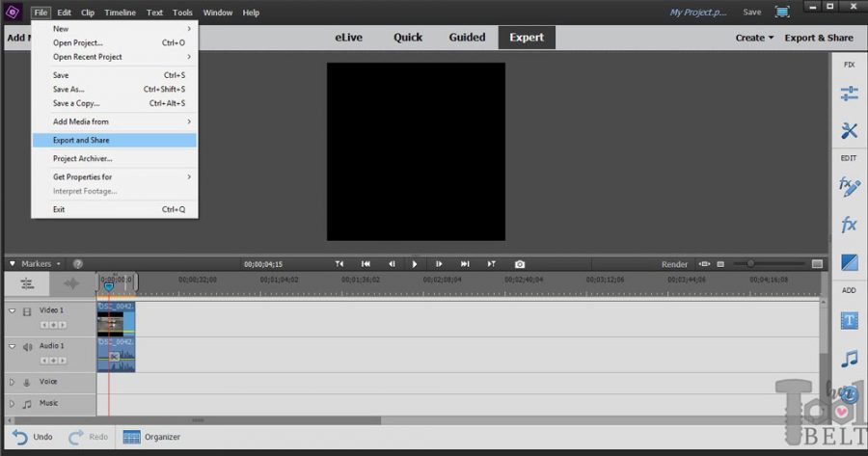Image resolution: width=868 pixels, height=456 pixels.
Task: Step forward one frame
Action: [439, 264]
